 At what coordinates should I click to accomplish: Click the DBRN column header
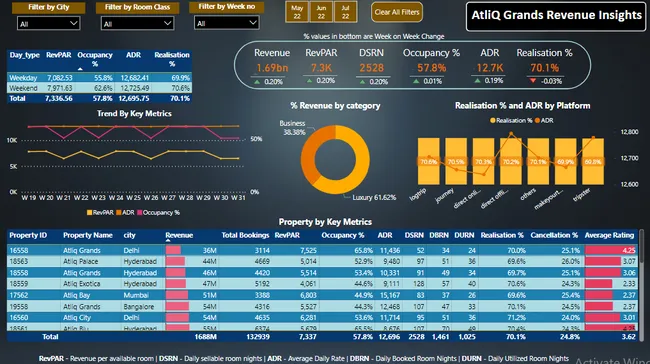439,235
